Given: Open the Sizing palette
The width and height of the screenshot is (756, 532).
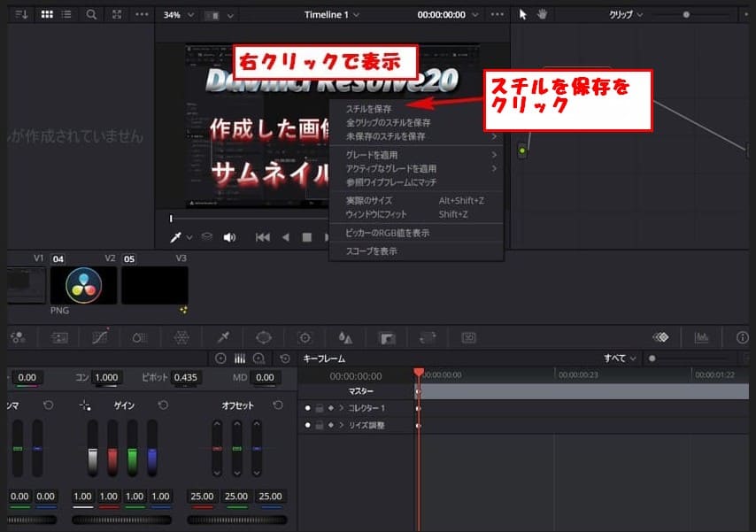Looking at the screenshot, I should [428, 337].
